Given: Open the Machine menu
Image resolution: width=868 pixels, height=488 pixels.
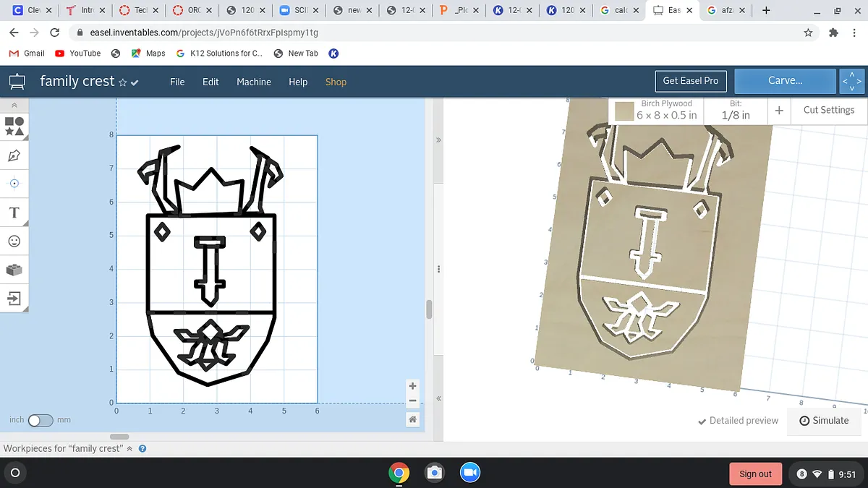Looking at the screenshot, I should point(254,82).
